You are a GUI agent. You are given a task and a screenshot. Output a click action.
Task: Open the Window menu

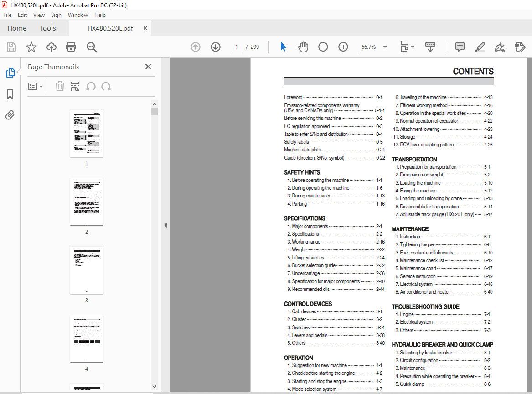tap(77, 15)
